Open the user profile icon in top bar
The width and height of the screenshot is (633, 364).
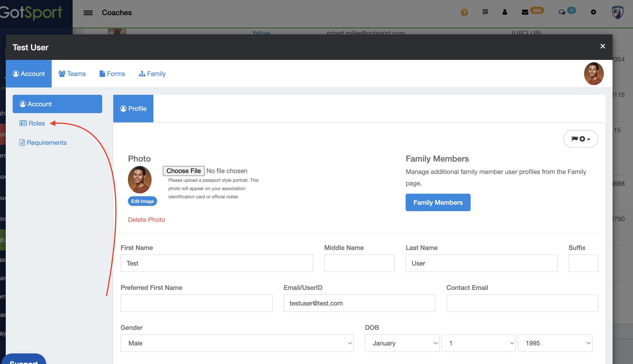coord(505,12)
